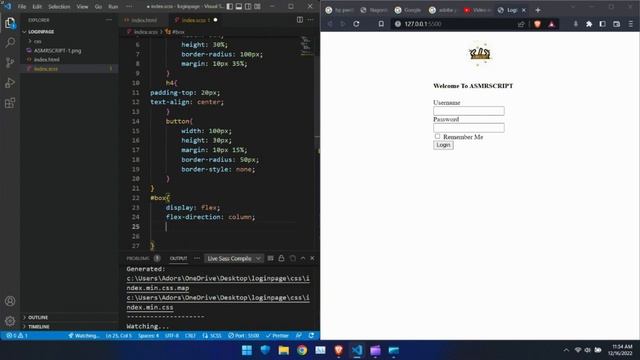Toggle output scroll lock icon
Image resolution: width=640 pixels, height=360 pixels.
pos(281,258)
